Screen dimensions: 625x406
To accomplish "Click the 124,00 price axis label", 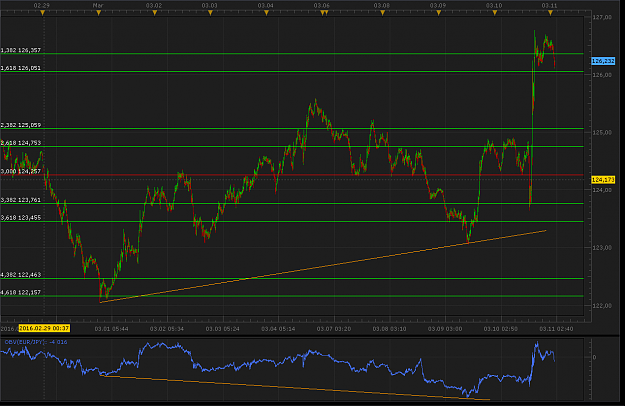I will coord(602,190).
